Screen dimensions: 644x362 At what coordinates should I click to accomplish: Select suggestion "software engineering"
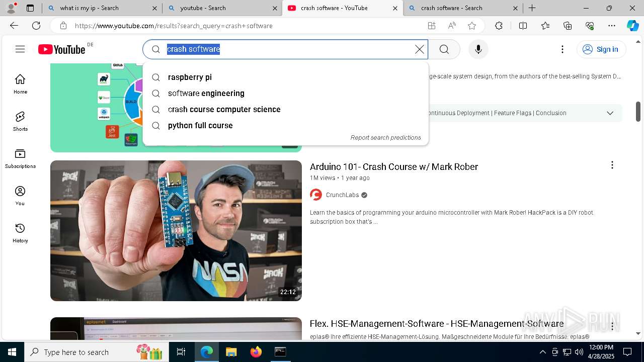tap(286, 94)
